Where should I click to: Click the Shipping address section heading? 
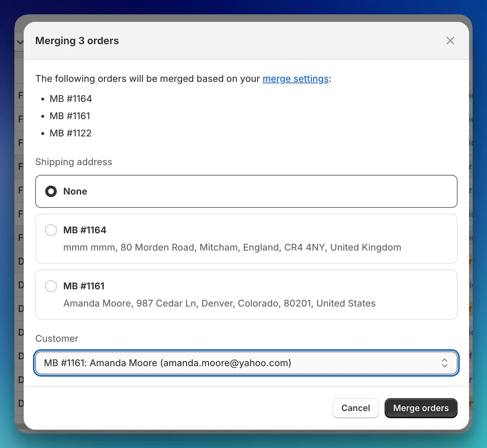pos(74,162)
